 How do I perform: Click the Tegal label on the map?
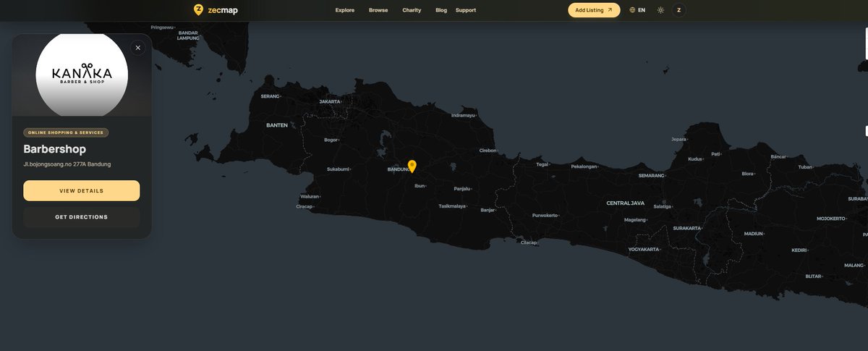point(542,164)
